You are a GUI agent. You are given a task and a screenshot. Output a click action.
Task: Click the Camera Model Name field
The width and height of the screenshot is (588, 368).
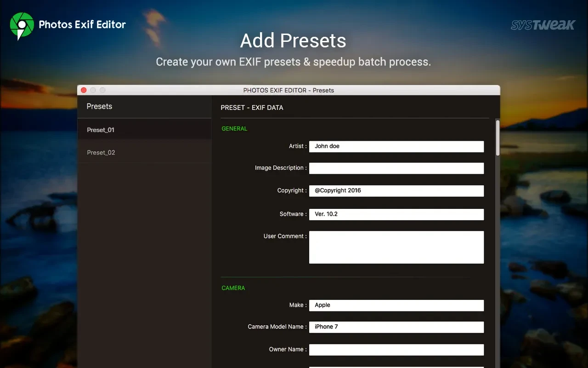point(396,327)
